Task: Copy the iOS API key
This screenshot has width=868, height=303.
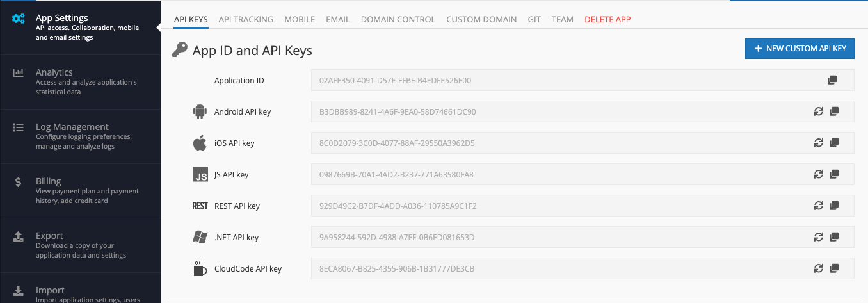Action: (x=833, y=143)
